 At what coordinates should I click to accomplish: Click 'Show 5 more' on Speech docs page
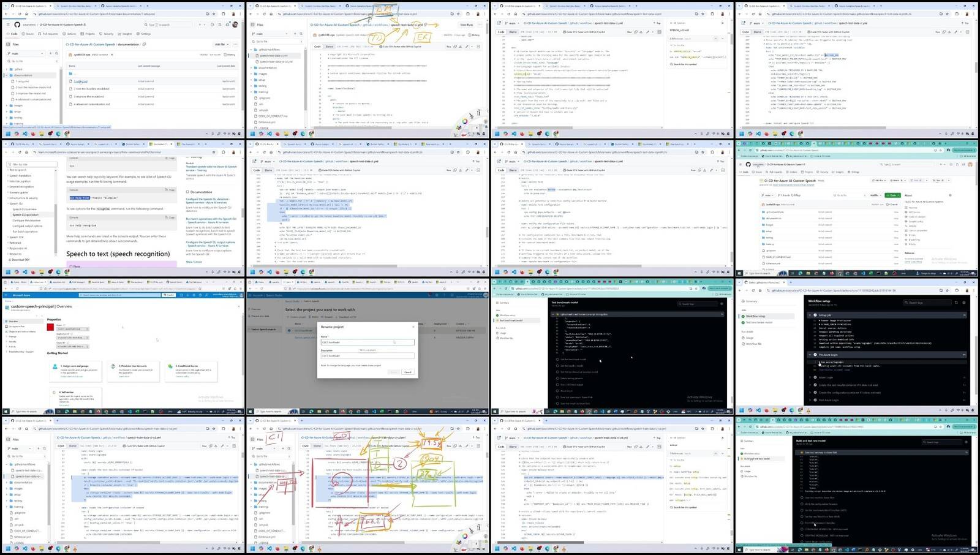[194, 262]
